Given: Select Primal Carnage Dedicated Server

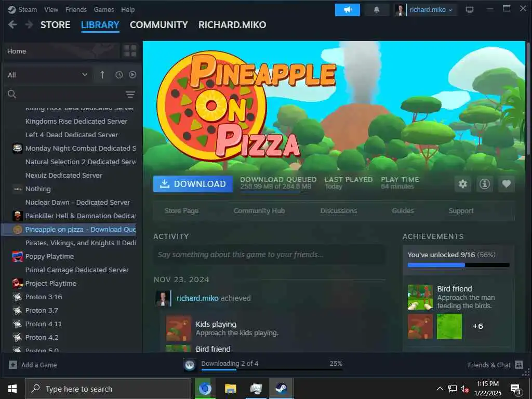Looking at the screenshot, I should click(77, 270).
